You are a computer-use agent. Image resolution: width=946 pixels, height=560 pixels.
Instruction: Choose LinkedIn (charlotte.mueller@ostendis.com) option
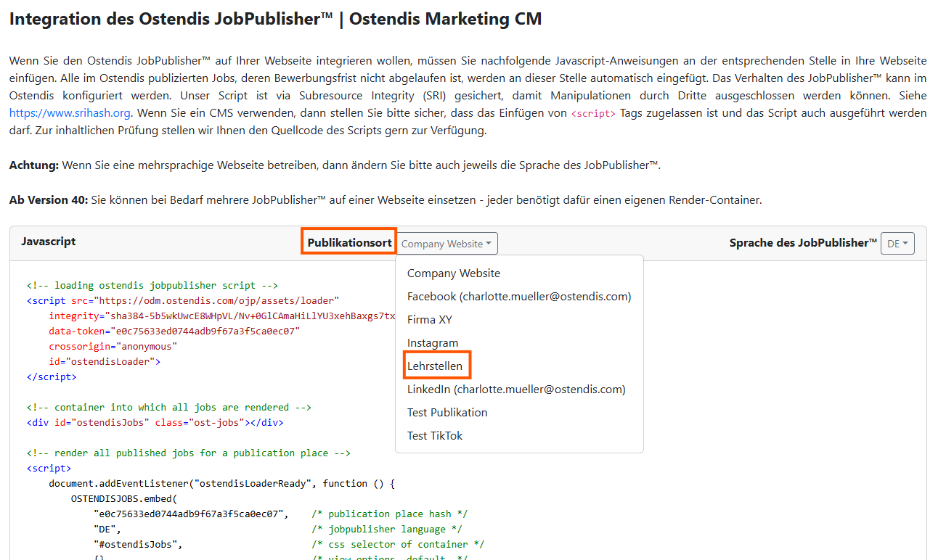[x=515, y=390]
